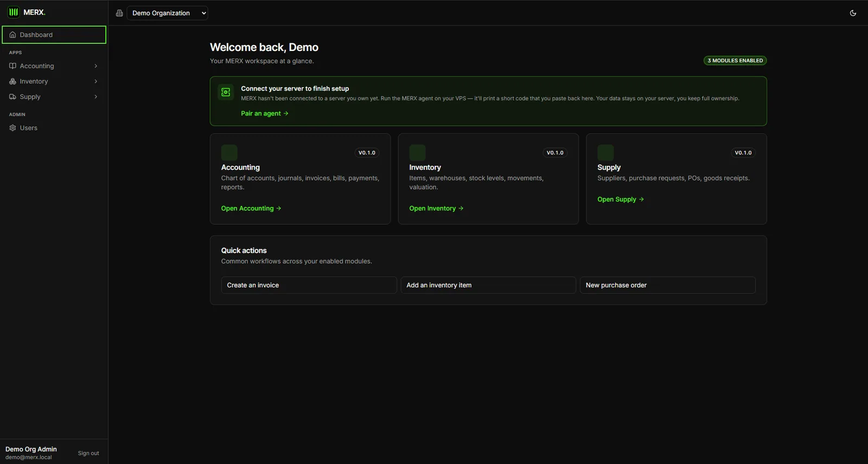The height and width of the screenshot is (464, 868).
Task: Click the MERX logo icon
Action: click(x=14, y=12)
